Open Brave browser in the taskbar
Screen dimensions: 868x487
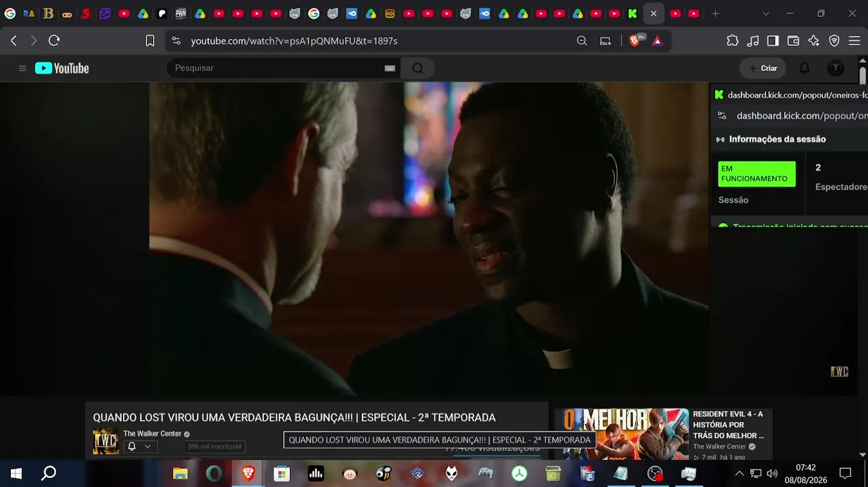248,473
